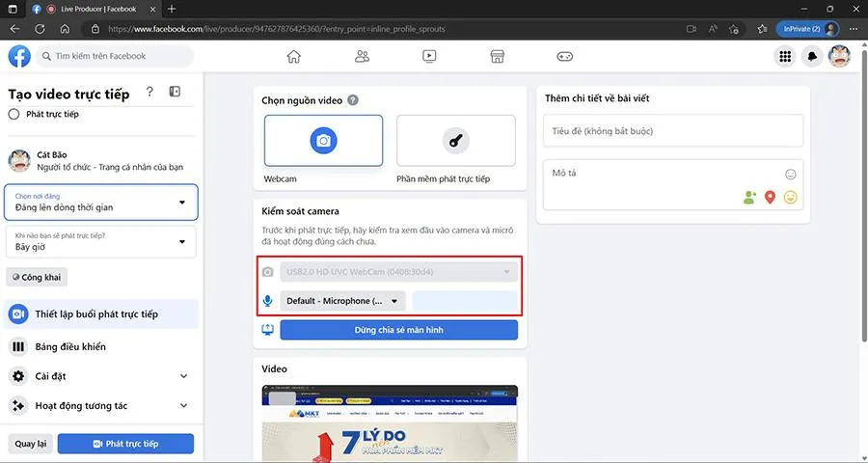Open the USB2.0 HD UVC WebCam dropdown

398,272
